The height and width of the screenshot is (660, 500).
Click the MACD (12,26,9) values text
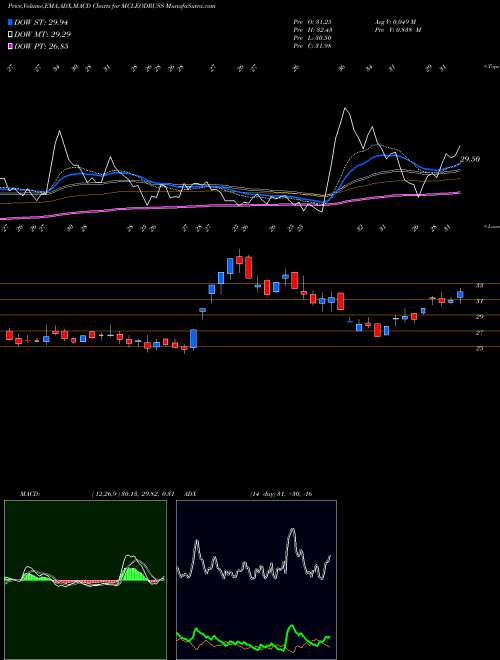[133, 494]
